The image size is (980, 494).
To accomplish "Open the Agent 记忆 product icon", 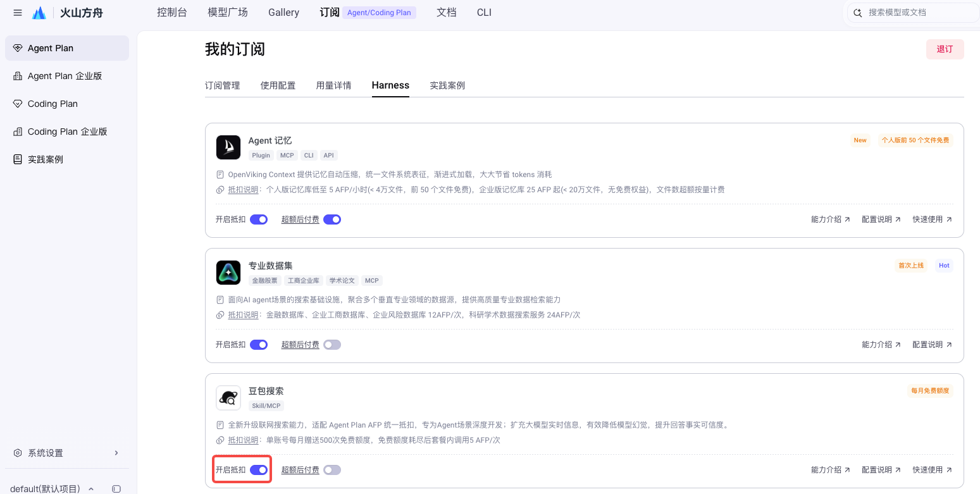I will (x=228, y=147).
